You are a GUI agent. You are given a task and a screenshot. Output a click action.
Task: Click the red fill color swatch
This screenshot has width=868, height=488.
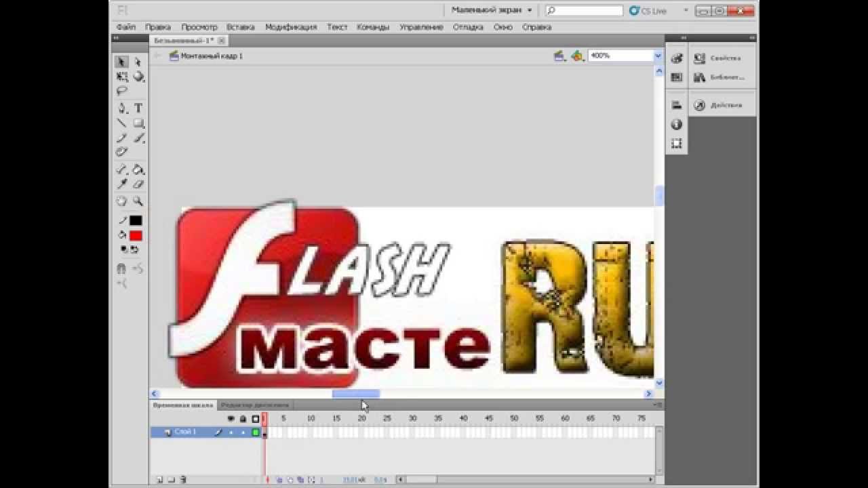tap(136, 235)
